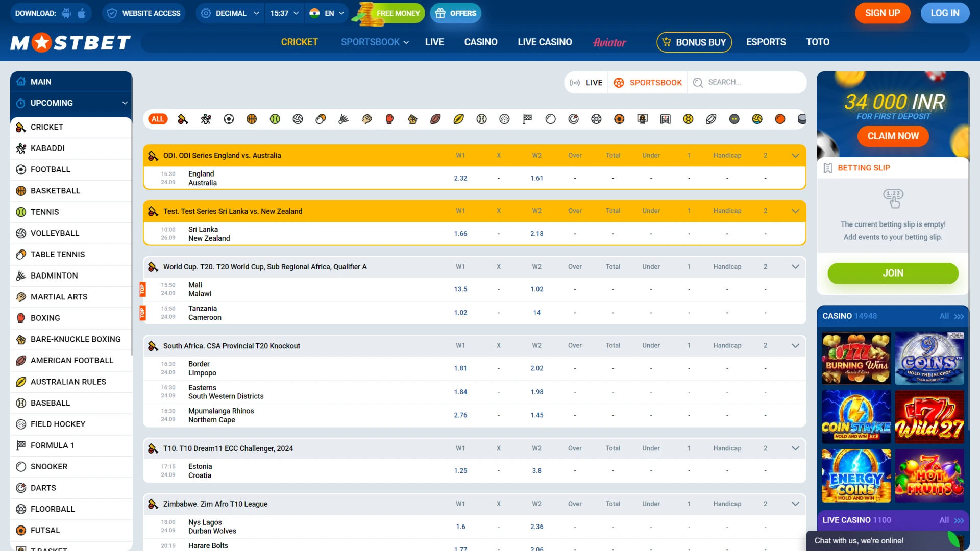Open the Field Hockey sidebar icon

21,424
